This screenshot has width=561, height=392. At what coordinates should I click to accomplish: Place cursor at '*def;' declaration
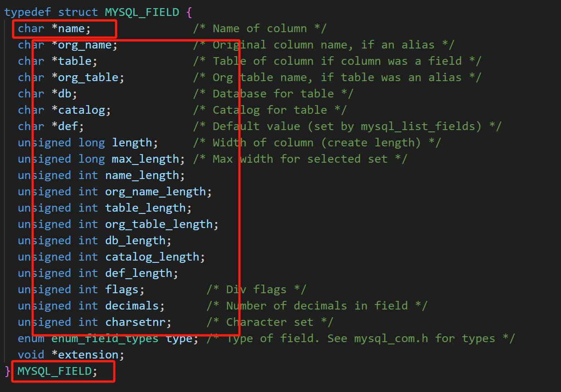[x=68, y=126]
